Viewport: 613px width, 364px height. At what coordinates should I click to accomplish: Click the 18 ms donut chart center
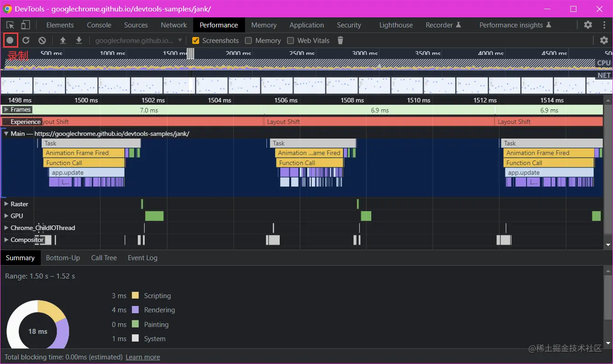(38, 331)
